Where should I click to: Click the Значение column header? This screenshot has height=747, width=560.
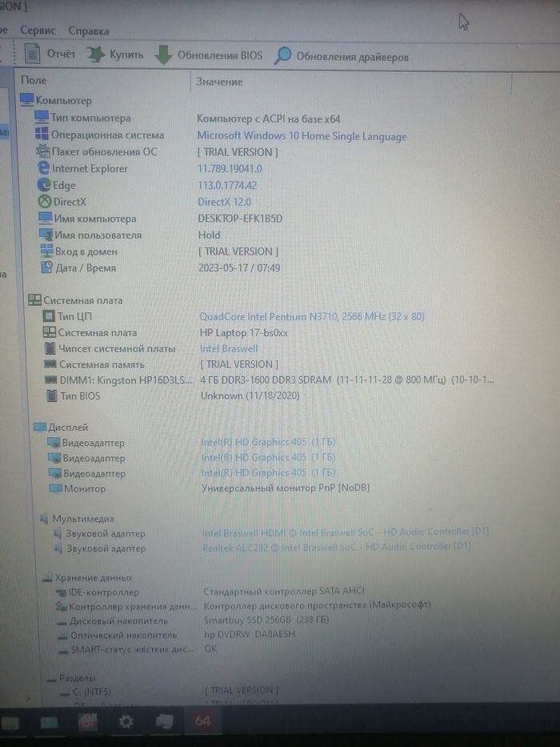(219, 82)
